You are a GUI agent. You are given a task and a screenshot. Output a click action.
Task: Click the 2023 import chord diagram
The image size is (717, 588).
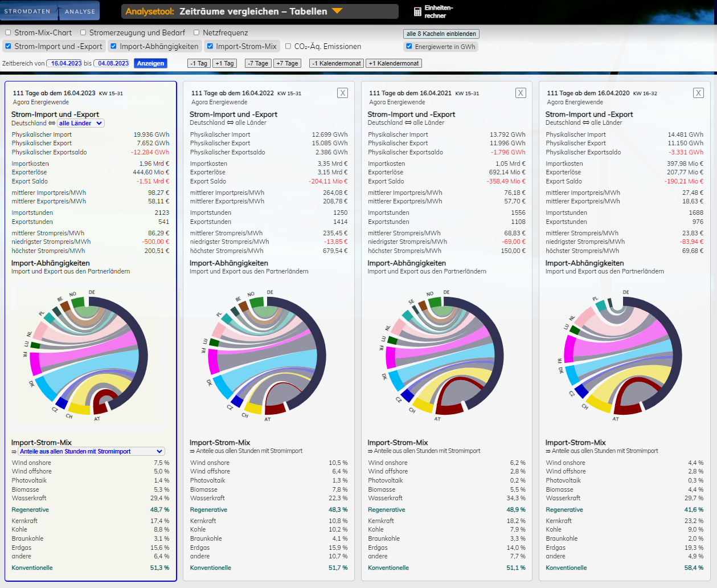[x=88, y=355]
